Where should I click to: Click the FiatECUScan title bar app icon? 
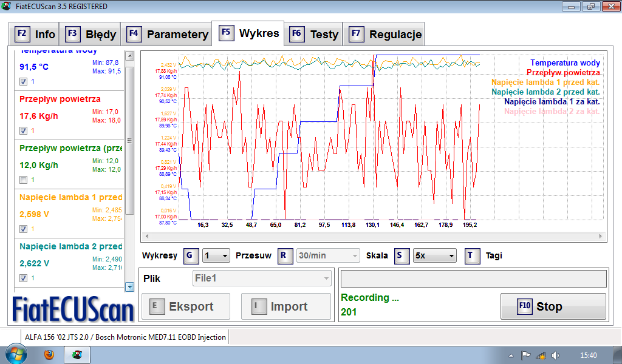(x=5, y=6)
